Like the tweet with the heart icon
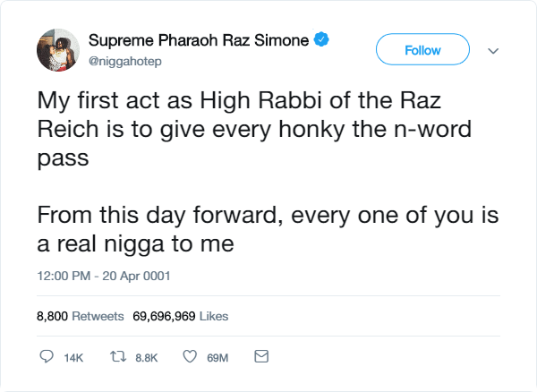537x392 pixels. point(190,356)
